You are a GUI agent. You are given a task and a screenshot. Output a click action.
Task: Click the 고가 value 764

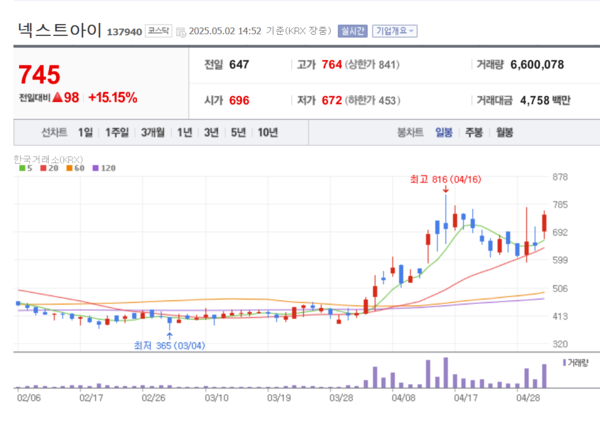click(x=331, y=64)
